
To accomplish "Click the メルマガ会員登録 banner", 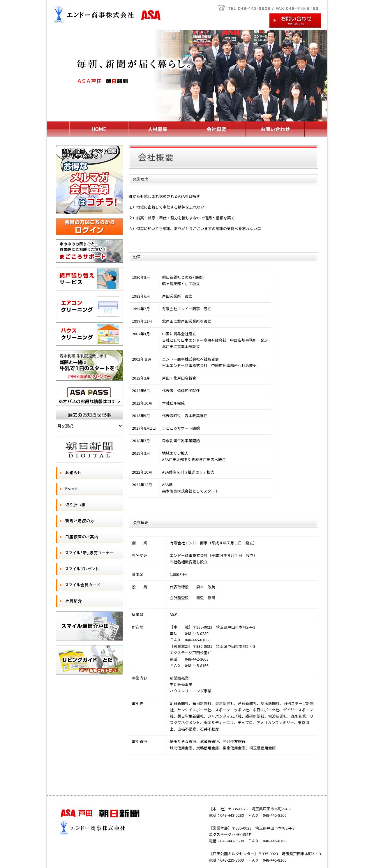I will point(89,180).
